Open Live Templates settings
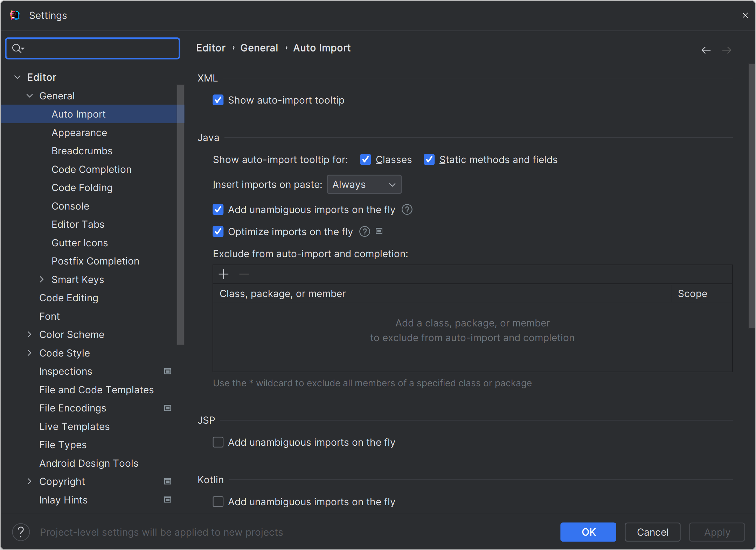 pyautogui.click(x=75, y=426)
